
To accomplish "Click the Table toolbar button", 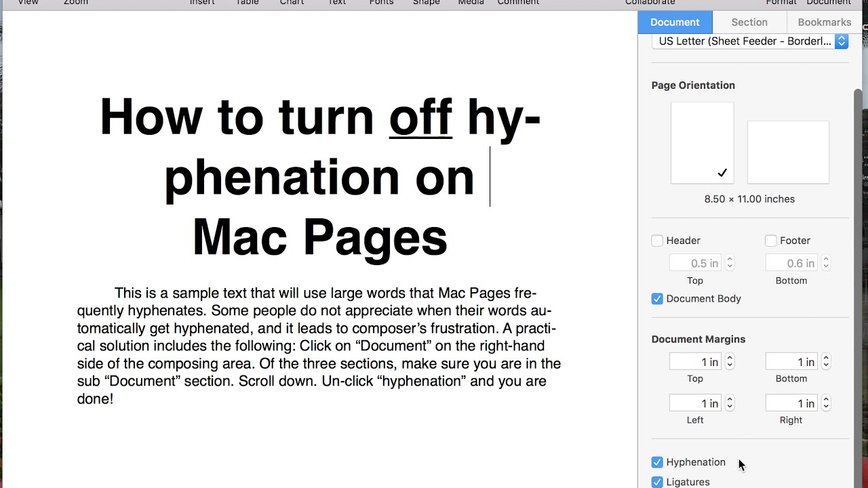I will tap(248, 3).
